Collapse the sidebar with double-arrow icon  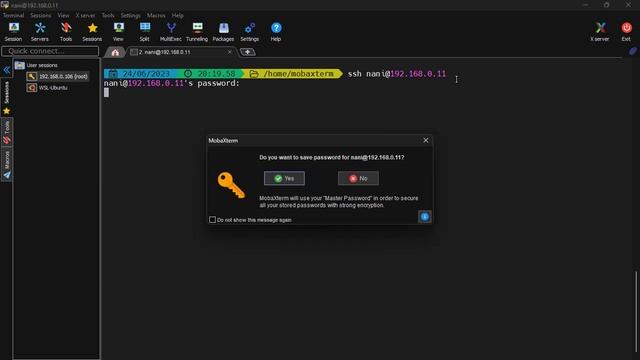7,70
